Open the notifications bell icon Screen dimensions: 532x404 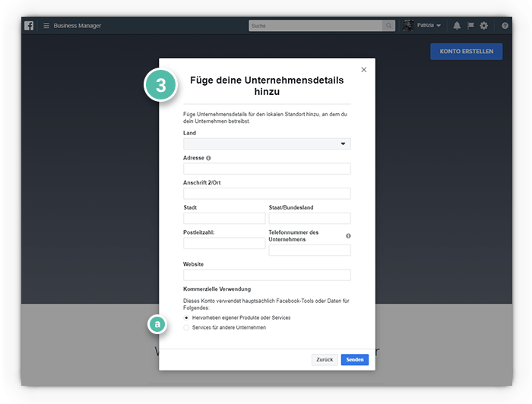457,26
